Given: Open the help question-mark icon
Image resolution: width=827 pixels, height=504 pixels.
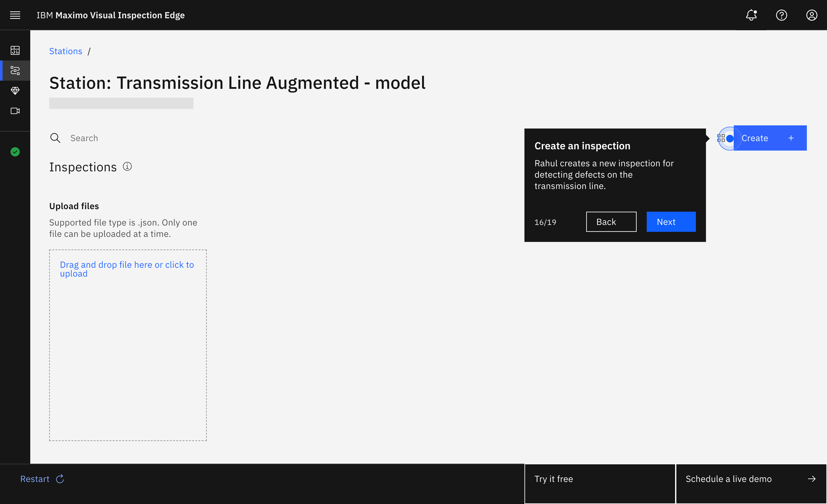Looking at the screenshot, I should pos(781,15).
